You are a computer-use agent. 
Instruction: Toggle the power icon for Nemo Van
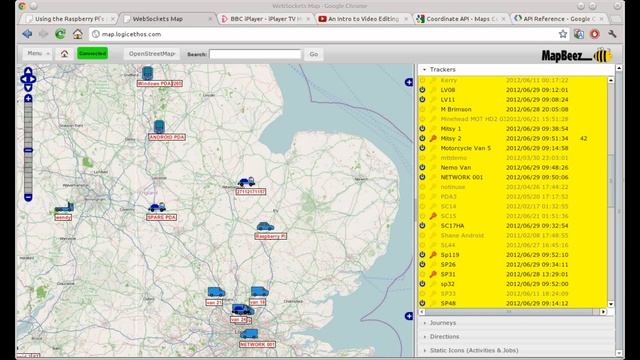point(422,167)
